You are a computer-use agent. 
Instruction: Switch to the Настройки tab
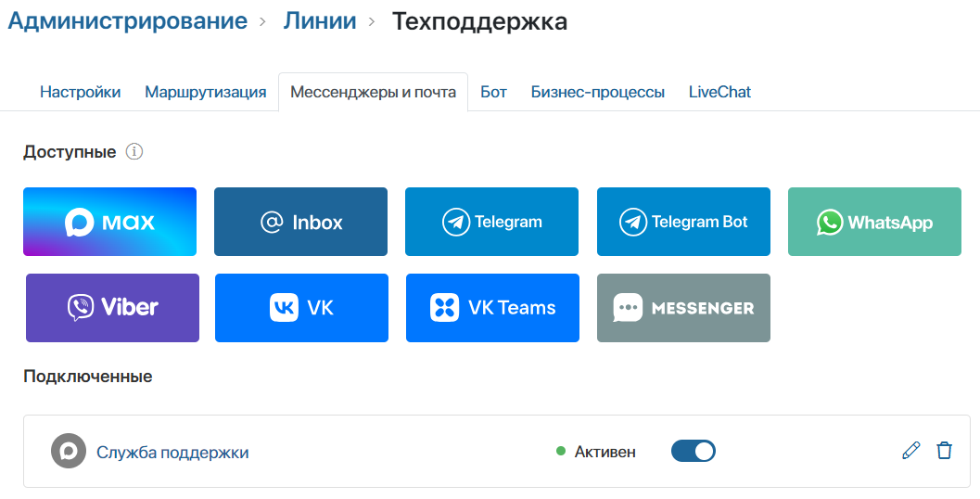tap(80, 92)
